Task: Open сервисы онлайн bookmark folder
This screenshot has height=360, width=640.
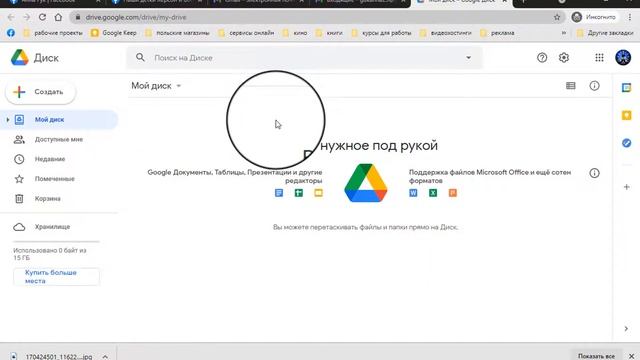Action: (x=246, y=33)
